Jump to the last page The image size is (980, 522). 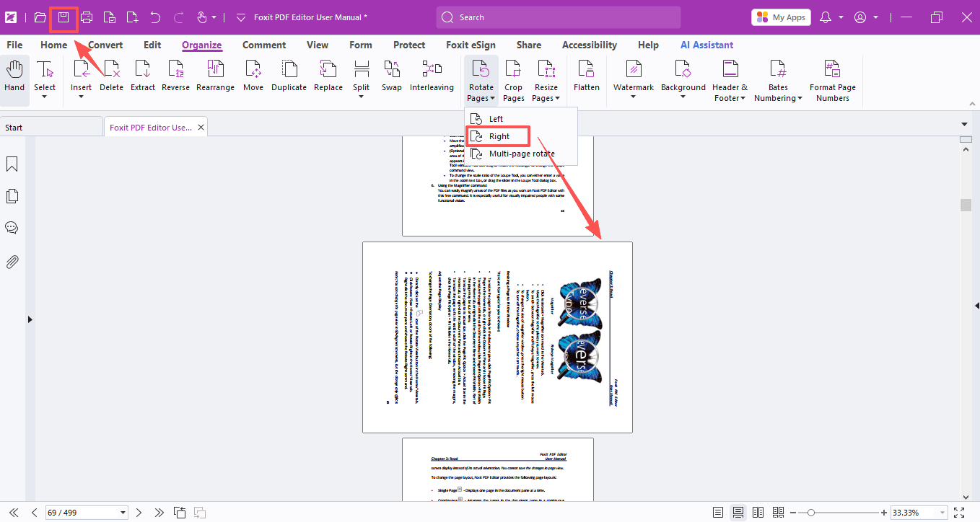click(160, 513)
